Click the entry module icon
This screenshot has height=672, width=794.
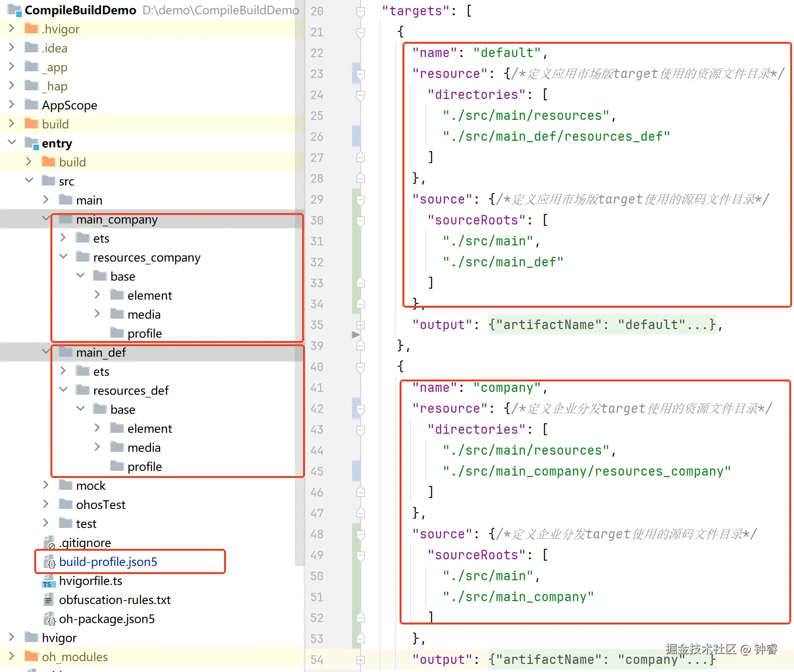[31, 143]
